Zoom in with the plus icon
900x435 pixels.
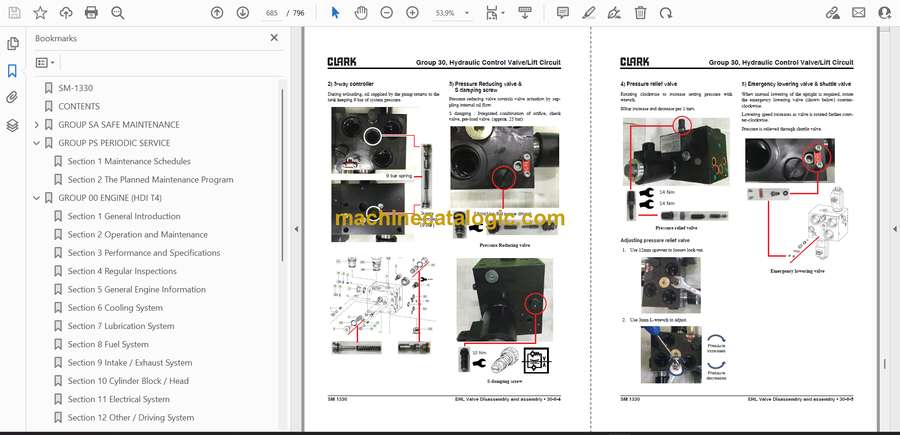click(x=412, y=13)
